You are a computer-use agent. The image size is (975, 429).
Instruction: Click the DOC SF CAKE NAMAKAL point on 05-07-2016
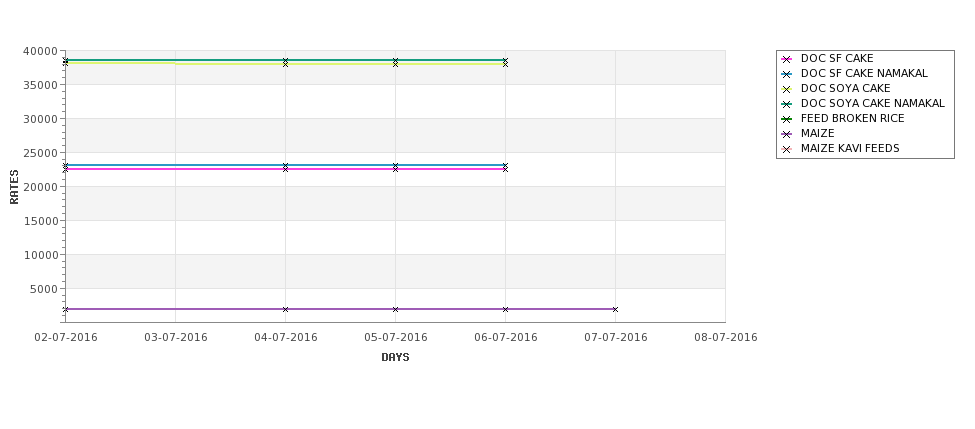click(x=395, y=165)
